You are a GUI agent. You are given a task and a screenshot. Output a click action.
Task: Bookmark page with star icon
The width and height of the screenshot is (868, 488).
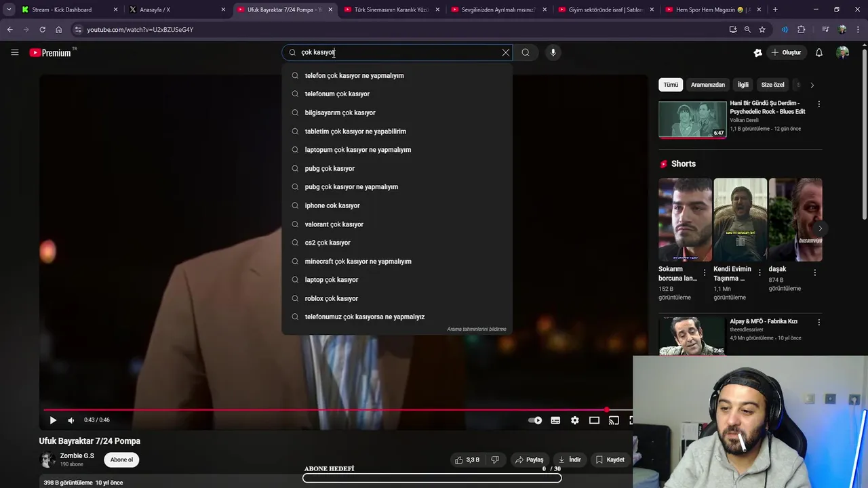click(x=762, y=30)
